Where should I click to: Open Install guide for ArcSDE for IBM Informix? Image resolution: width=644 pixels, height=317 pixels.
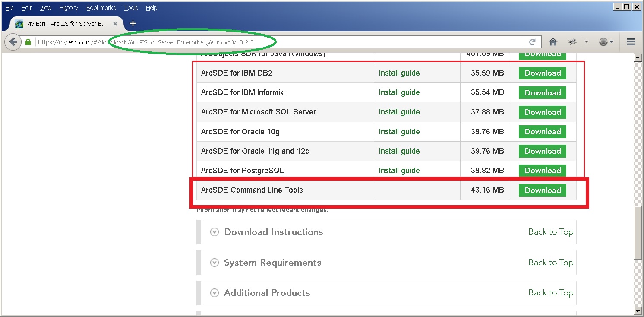tap(399, 92)
